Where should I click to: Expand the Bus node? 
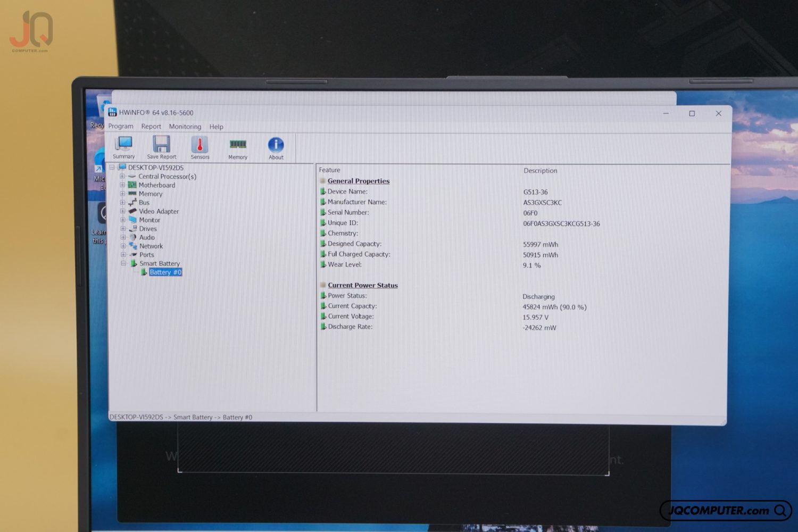click(122, 202)
